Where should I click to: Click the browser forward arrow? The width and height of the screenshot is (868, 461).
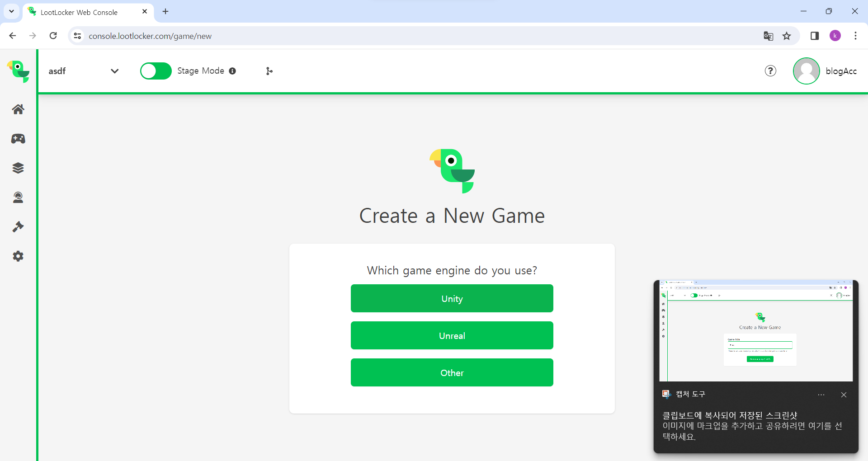33,36
